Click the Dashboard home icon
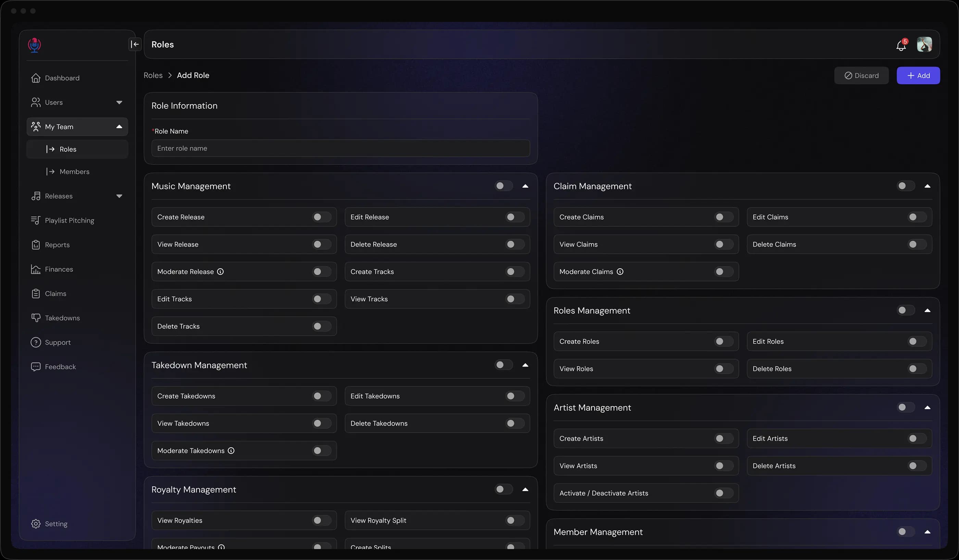Viewport: 959px width, 560px height. click(x=36, y=78)
